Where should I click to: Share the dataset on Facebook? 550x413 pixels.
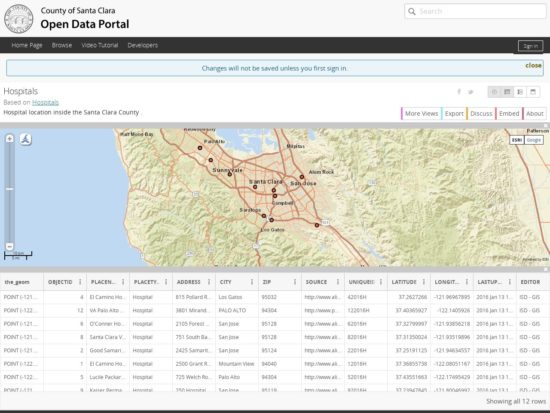tap(459, 92)
